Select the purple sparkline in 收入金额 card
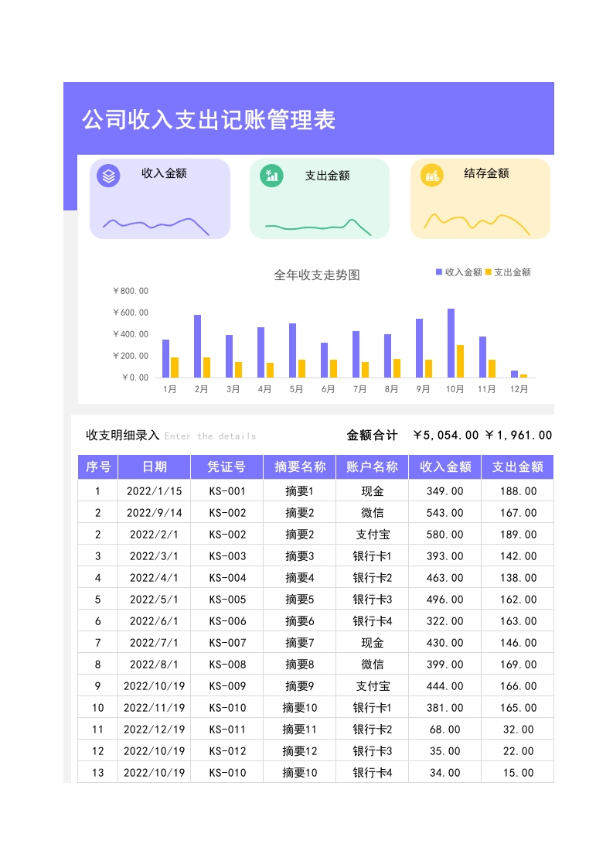The image size is (613, 868). pyautogui.click(x=156, y=224)
